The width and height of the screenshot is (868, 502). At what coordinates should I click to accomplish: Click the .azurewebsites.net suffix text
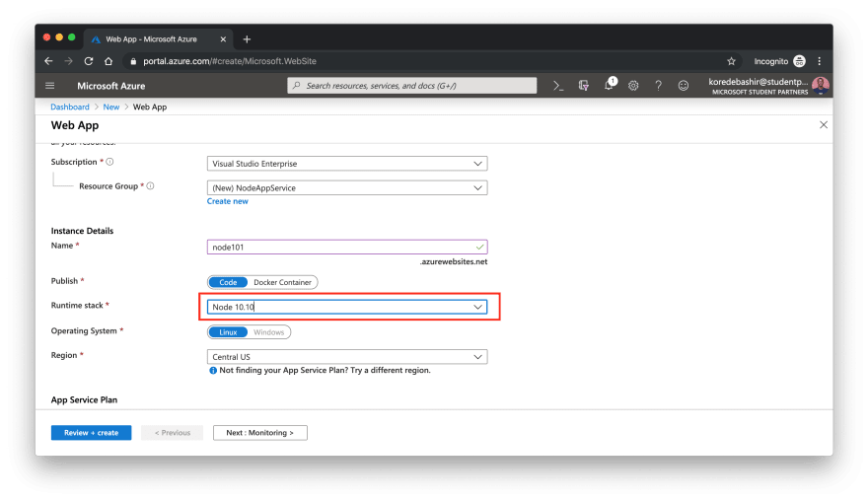pyautogui.click(x=454, y=261)
